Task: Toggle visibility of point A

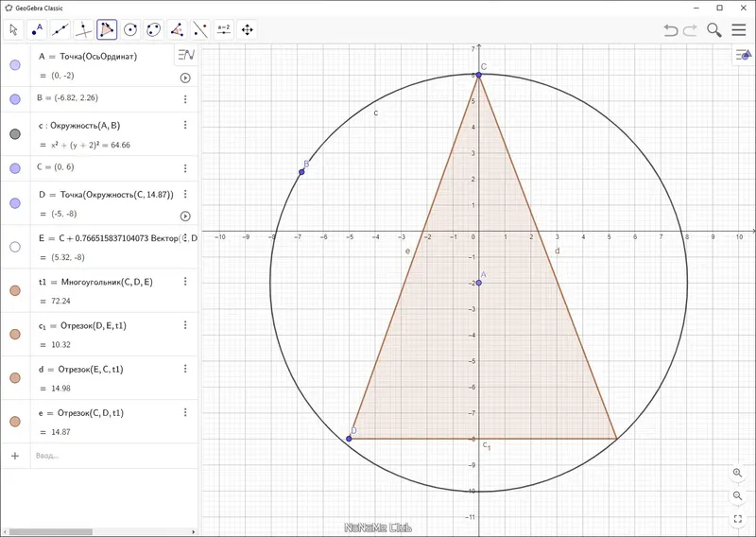Action: pos(15,65)
